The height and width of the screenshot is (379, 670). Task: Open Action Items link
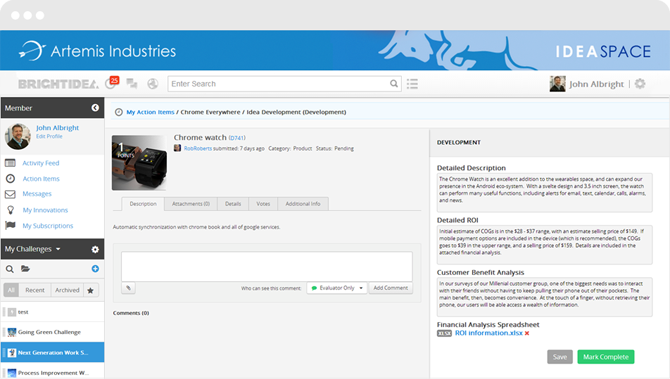[x=41, y=179]
